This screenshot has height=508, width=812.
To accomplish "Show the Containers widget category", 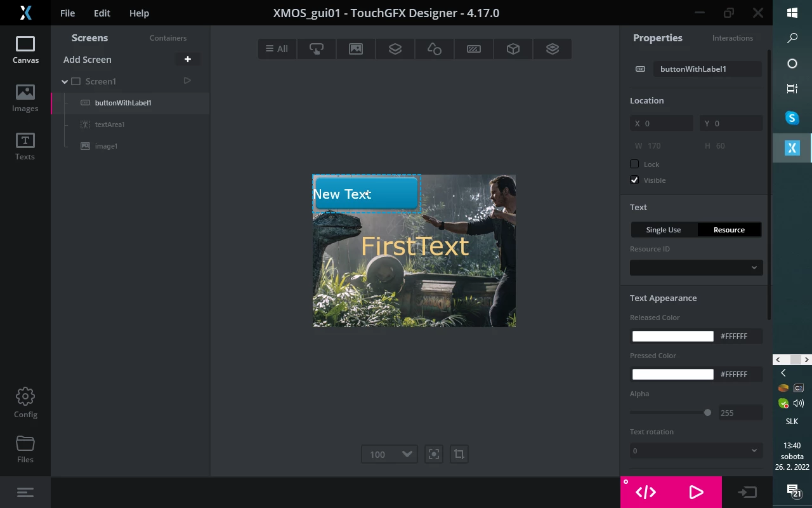I will click(x=395, y=49).
